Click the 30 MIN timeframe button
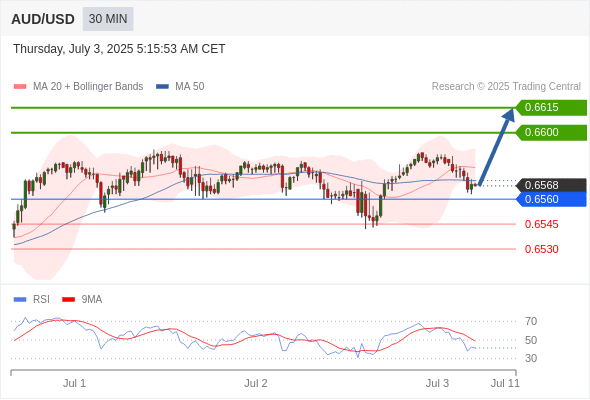Image resolution: width=590 pixels, height=400 pixels. [108, 19]
